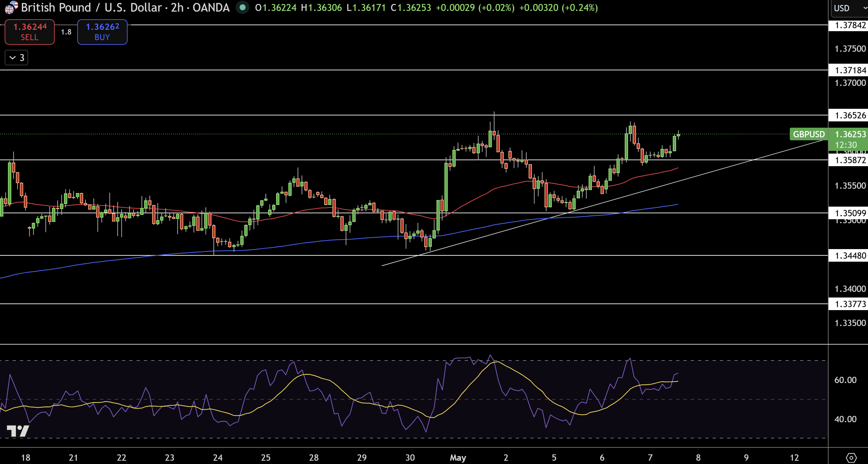Click the TradingView logo watermark

18,431
